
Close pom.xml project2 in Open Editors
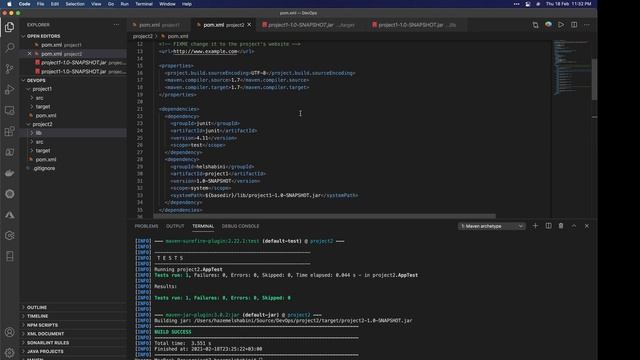29,54
